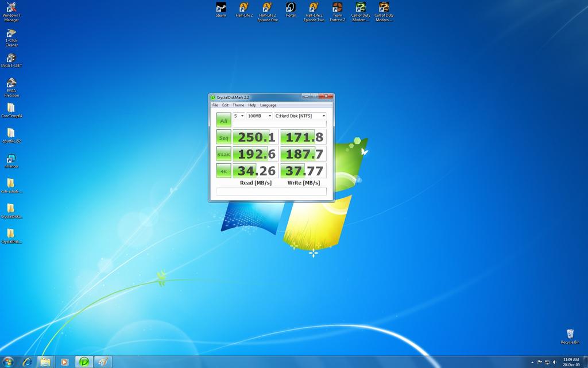Select the coh-eshati folder on desktop
This screenshot has width=588, height=368.
point(11,186)
